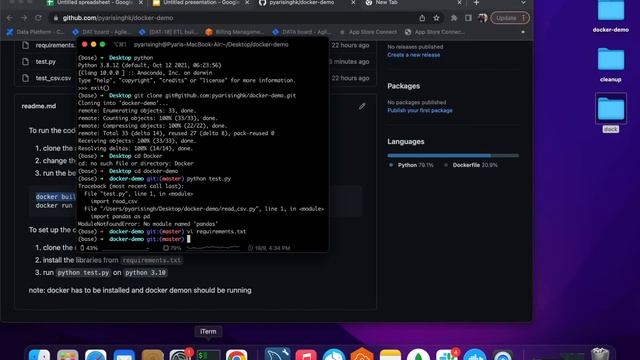
Task: Open the DATA board bookmark
Action: point(302,32)
